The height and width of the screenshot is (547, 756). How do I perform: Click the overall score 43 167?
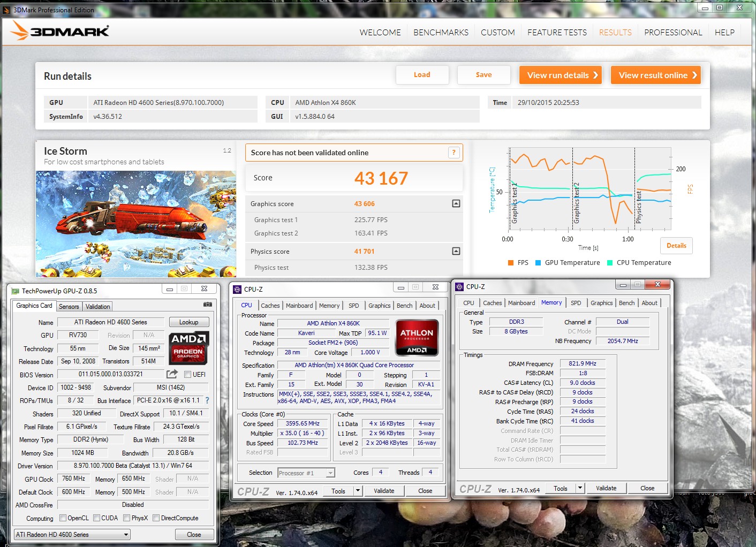(381, 178)
